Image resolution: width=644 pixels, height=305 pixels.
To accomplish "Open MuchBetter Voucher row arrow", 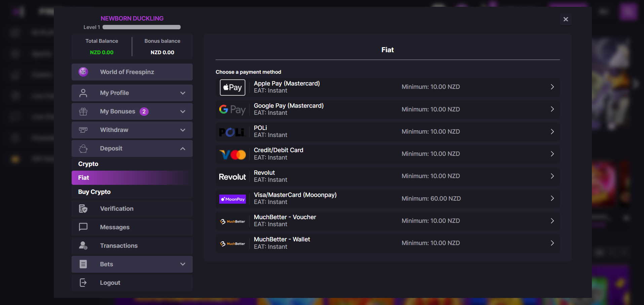I will tap(552, 221).
